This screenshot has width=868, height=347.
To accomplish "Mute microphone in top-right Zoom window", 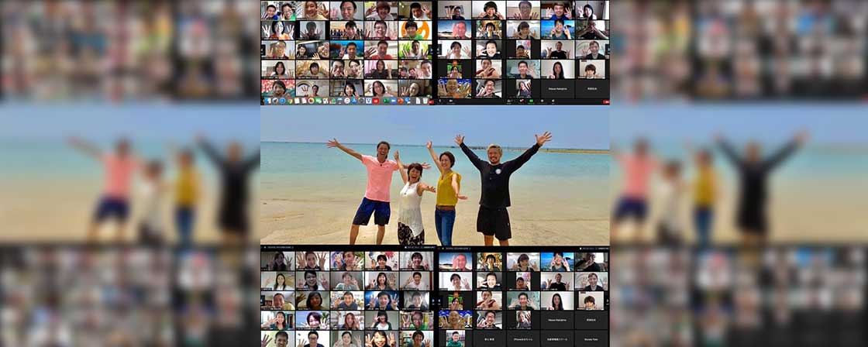I will [x=442, y=101].
